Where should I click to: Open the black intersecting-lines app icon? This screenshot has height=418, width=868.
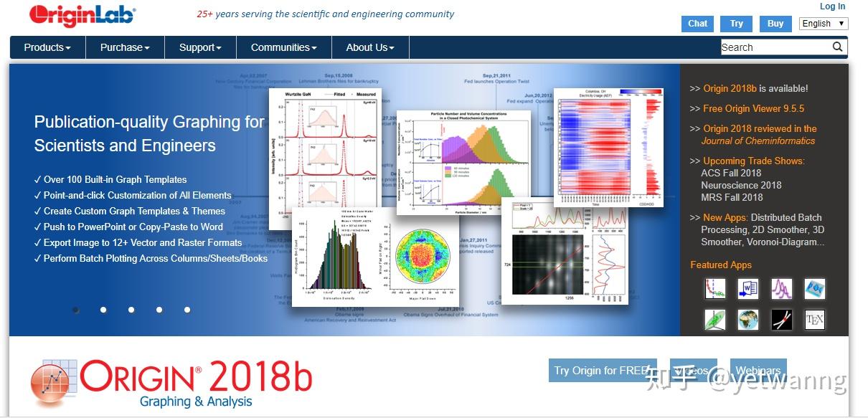tap(782, 320)
